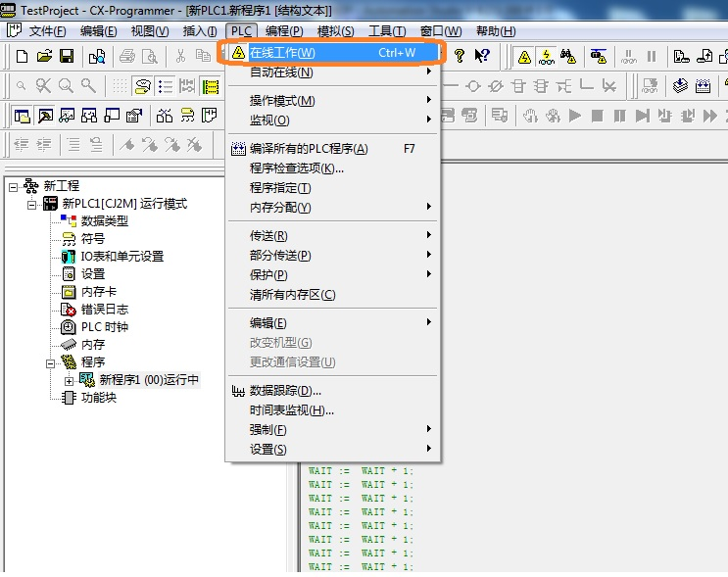The height and width of the screenshot is (577, 728).
Task: Open the 保护(P) submenu
Action: [x=332, y=274]
